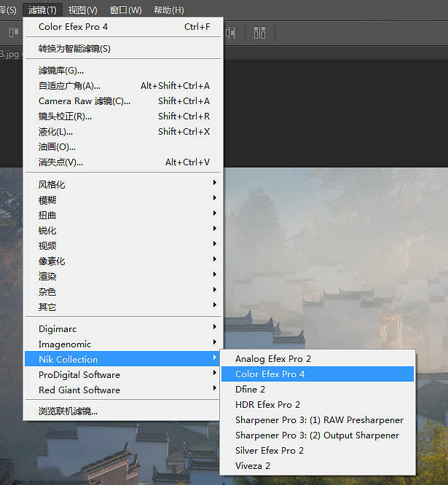Click the align icon left of the menu
448x485 pixels.
click(x=13, y=33)
